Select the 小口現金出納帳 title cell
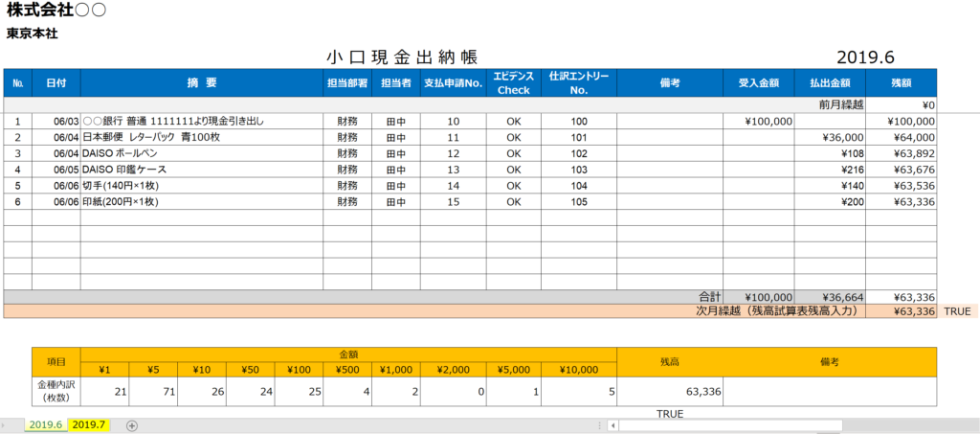This screenshot has height=434, width=980. (x=401, y=57)
